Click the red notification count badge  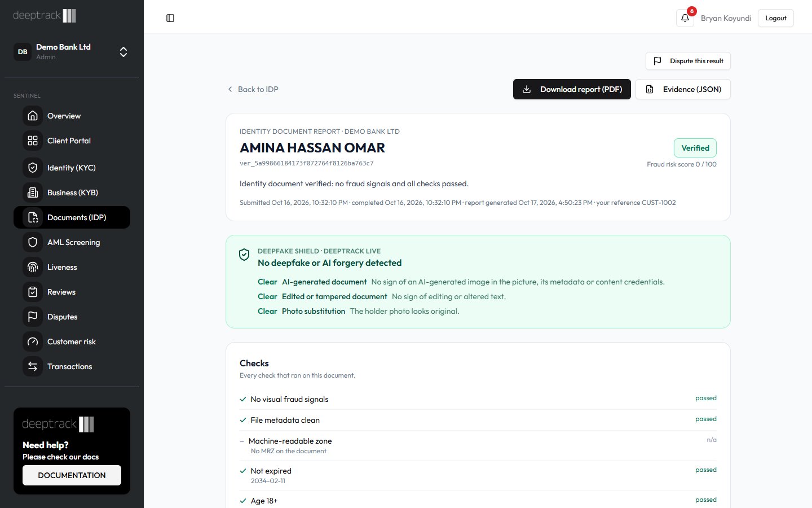pyautogui.click(x=692, y=11)
